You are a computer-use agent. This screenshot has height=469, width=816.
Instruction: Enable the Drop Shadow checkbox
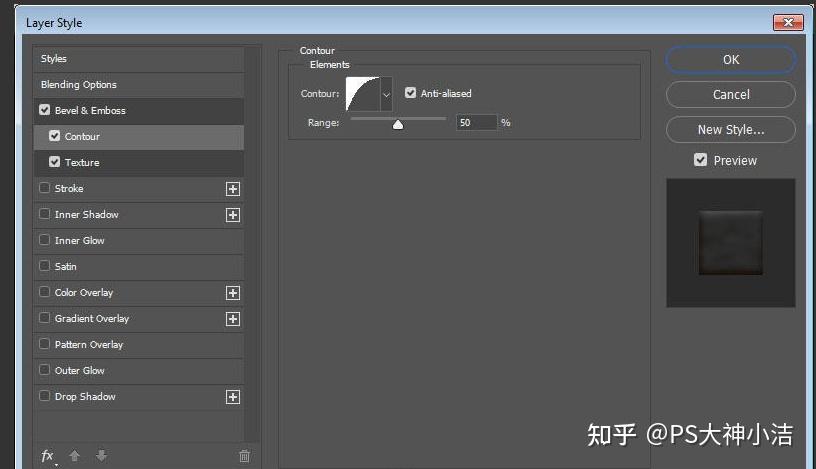click(45, 396)
